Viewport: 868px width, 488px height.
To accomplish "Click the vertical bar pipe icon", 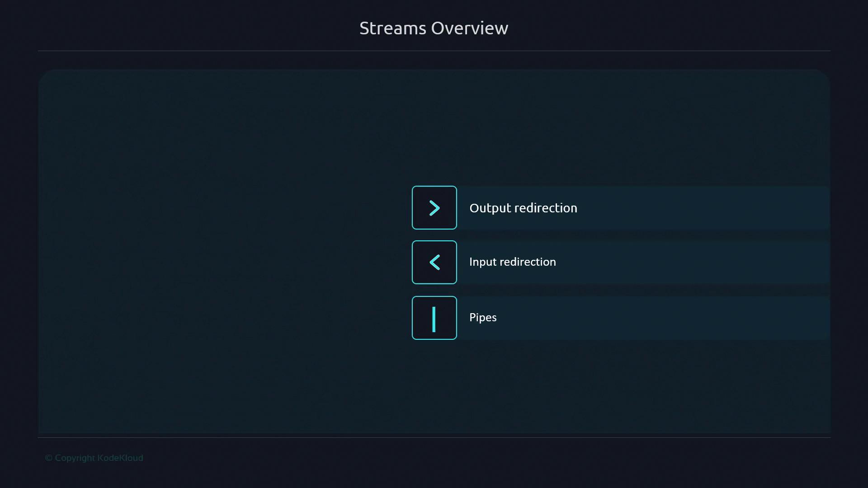I will (434, 318).
